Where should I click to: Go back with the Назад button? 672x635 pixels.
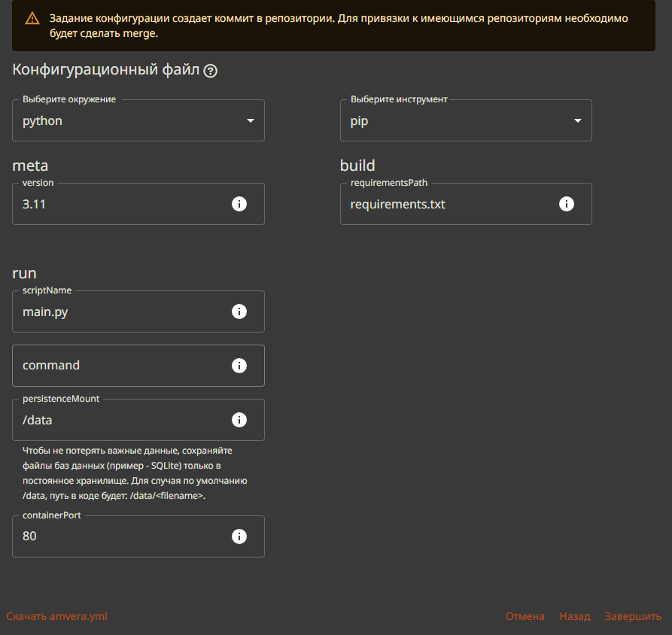[x=575, y=616]
